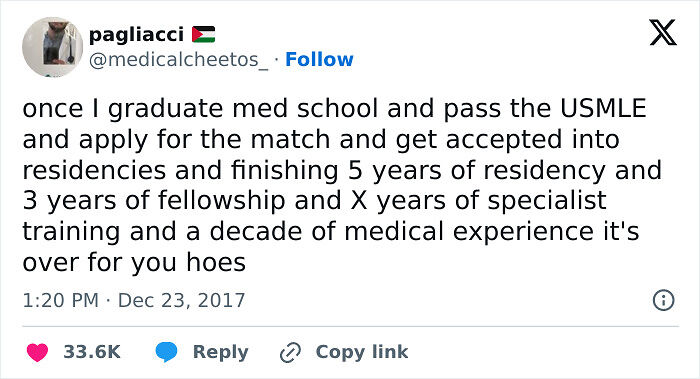700x379 pixels.
Task: Select the Reply label
Action: (x=221, y=352)
